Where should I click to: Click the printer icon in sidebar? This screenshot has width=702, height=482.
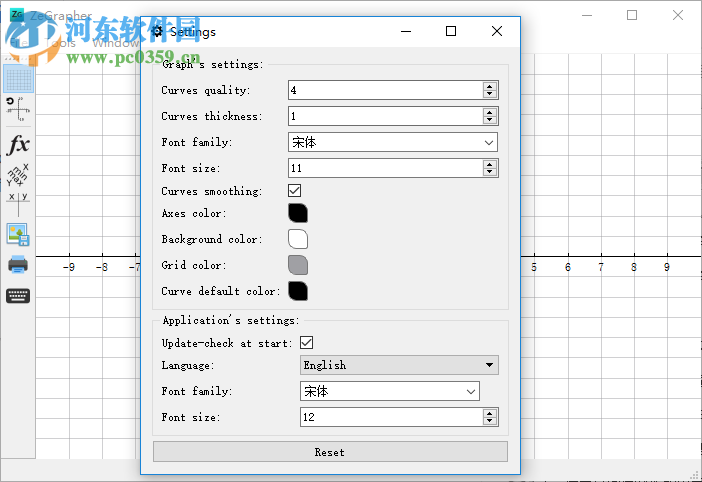click(x=18, y=264)
